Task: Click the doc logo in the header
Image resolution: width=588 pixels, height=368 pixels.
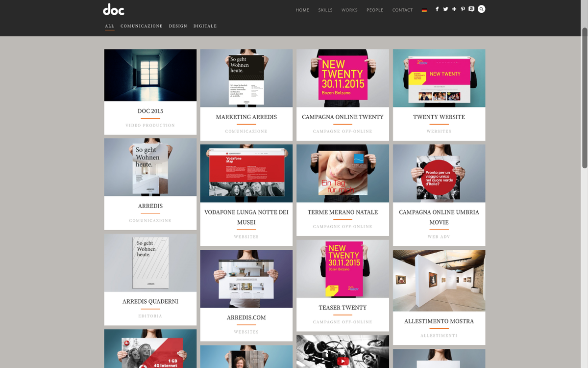Action: 114,9
